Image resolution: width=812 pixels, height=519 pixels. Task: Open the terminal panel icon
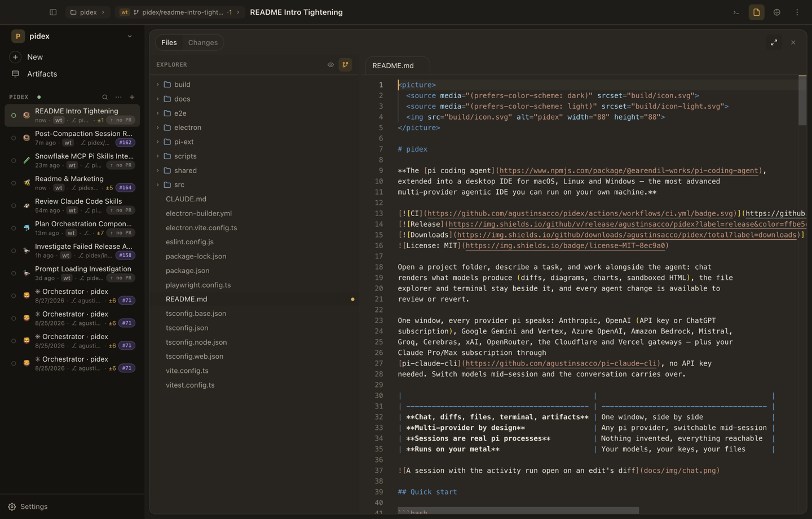pos(736,12)
